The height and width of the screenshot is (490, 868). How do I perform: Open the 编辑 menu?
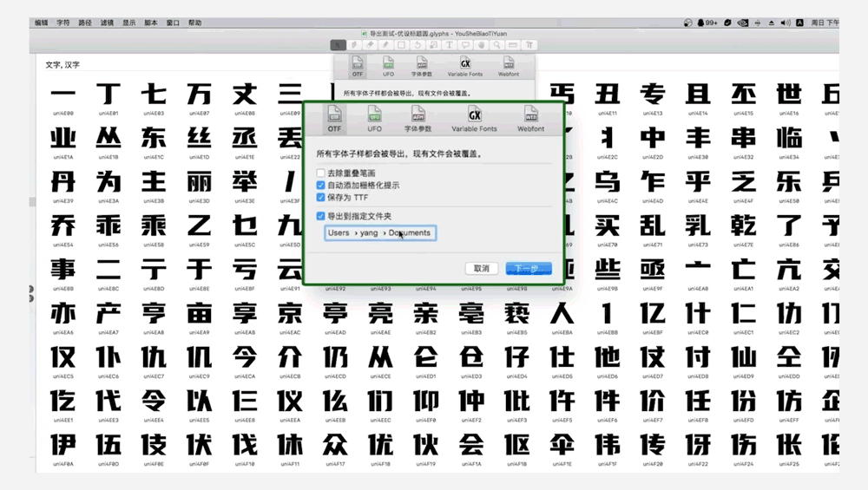coord(42,23)
